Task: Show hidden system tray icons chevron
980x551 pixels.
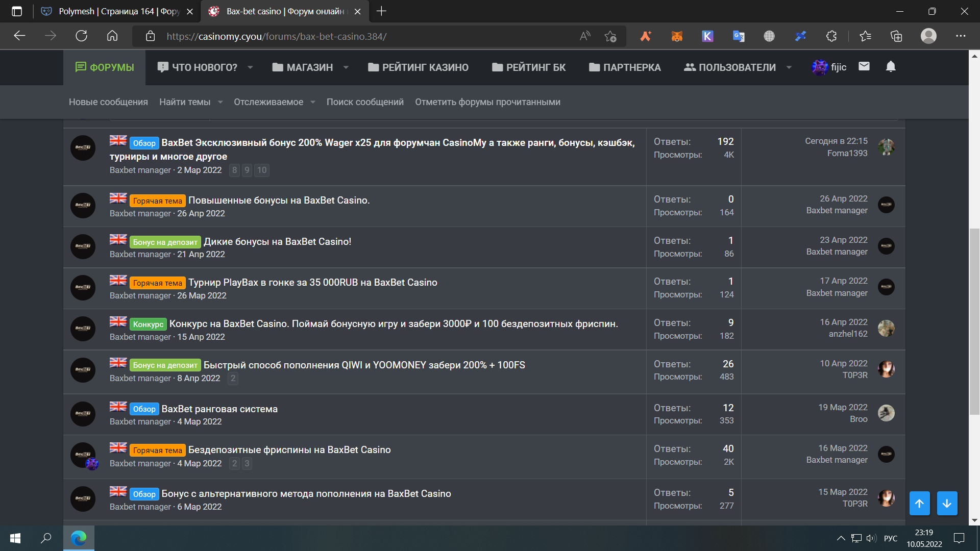Action: (x=841, y=538)
